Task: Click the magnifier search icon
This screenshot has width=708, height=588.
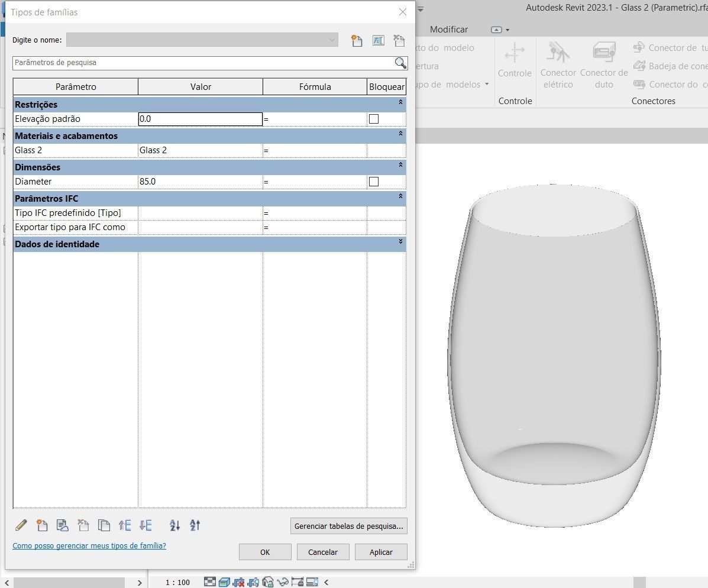Action: point(400,63)
